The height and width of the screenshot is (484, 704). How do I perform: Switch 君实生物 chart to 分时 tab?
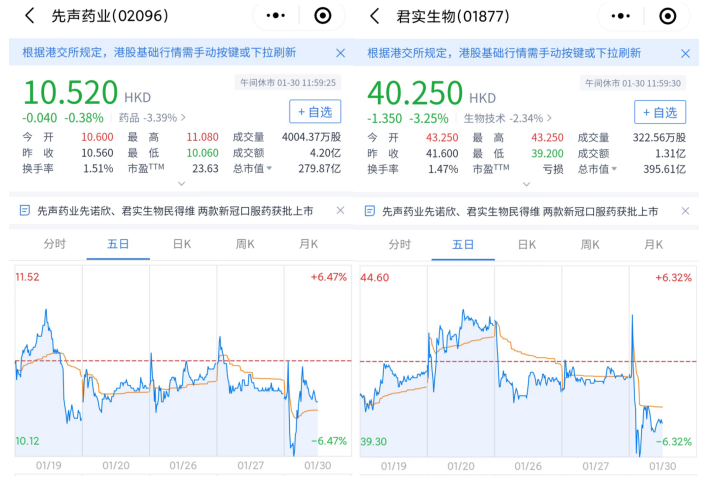coord(400,244)
